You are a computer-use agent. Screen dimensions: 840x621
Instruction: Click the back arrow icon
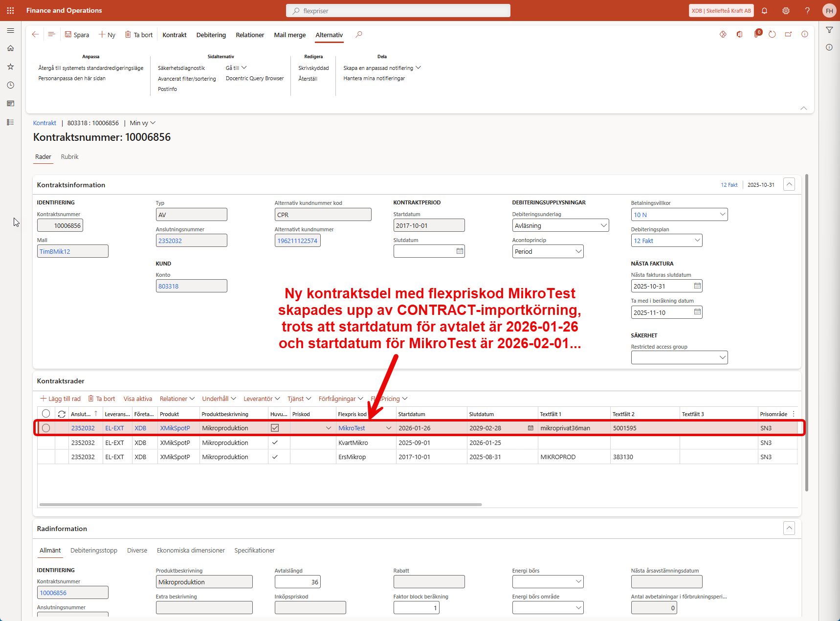(35, 35)
